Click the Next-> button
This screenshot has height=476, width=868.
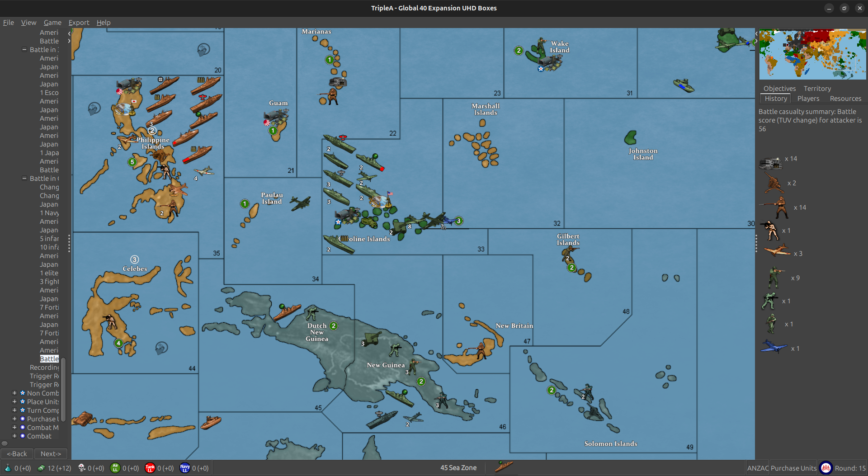[x=51, y=454]
